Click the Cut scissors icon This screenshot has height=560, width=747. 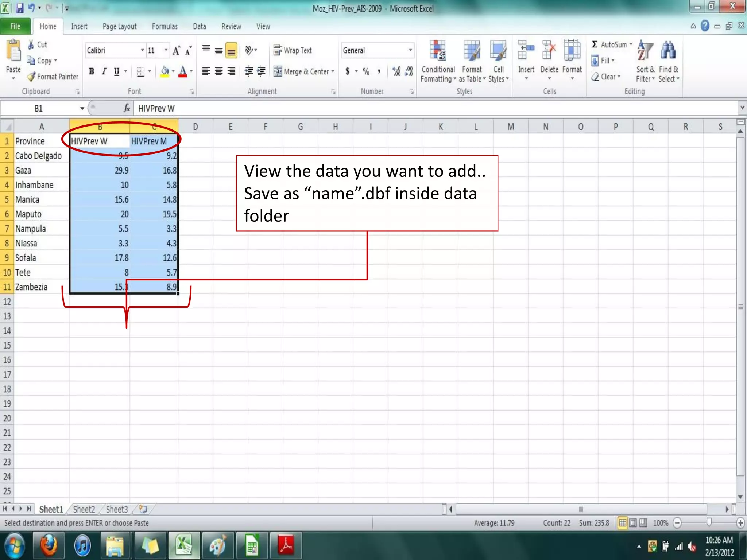(x=31, y=45)
